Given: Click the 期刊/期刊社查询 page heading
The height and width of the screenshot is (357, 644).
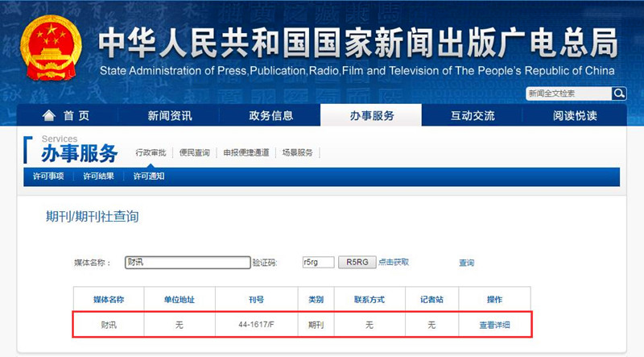Looking at the screenshot, I should click(92, 216).
